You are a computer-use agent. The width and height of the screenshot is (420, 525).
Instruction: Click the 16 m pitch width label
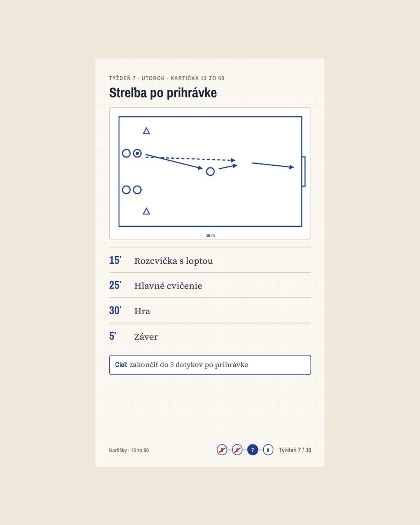210,235
